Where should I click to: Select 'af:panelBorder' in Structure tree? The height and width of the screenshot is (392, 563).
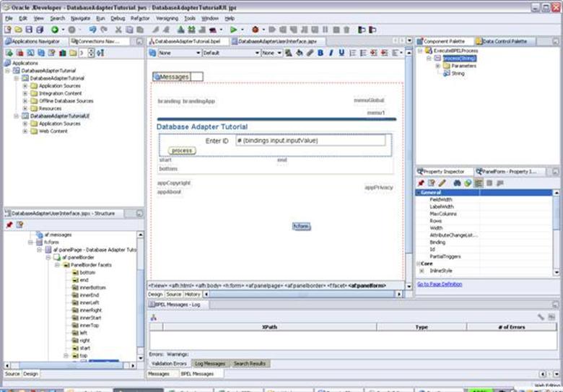[78, 258]
